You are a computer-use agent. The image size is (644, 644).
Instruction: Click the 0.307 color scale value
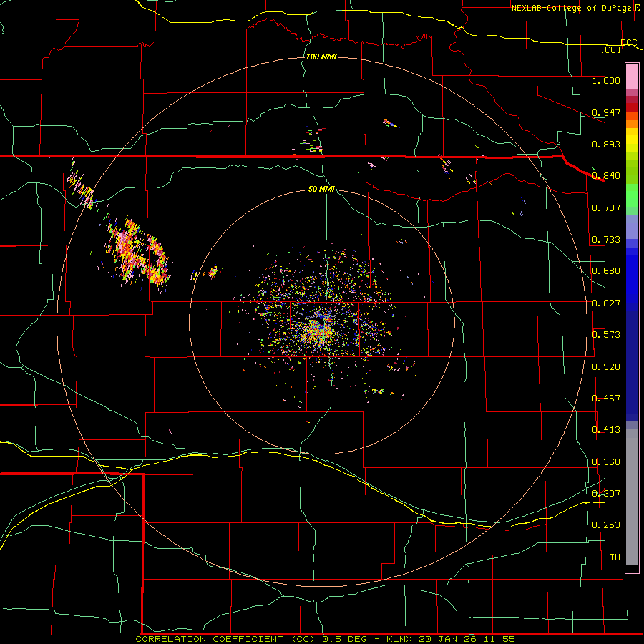tap(606, 493)
